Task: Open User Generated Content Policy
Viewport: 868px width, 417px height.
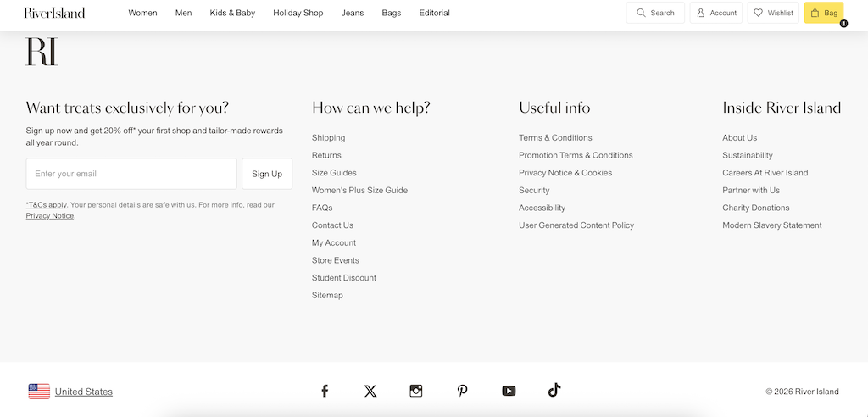Action: [x=576, y=225]
